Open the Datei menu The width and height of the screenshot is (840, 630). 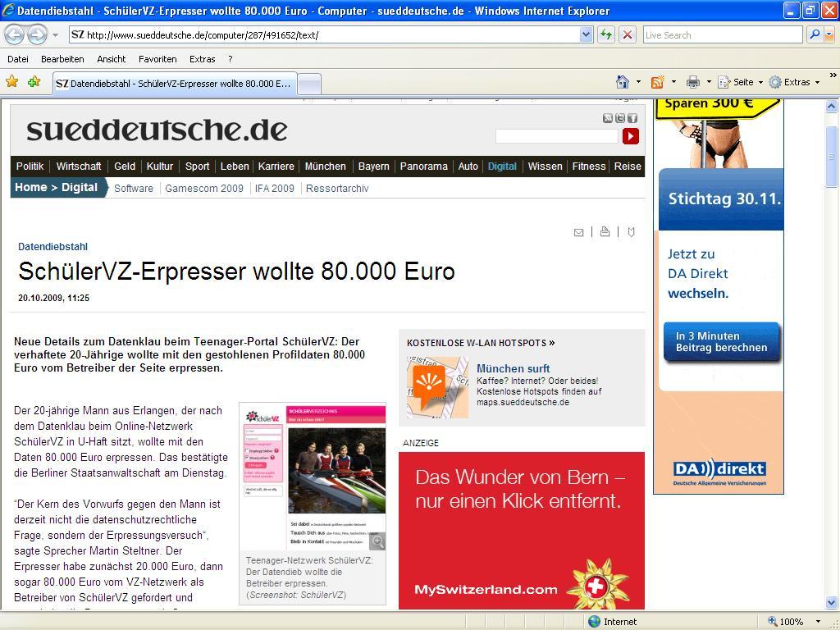click(18, 59)
